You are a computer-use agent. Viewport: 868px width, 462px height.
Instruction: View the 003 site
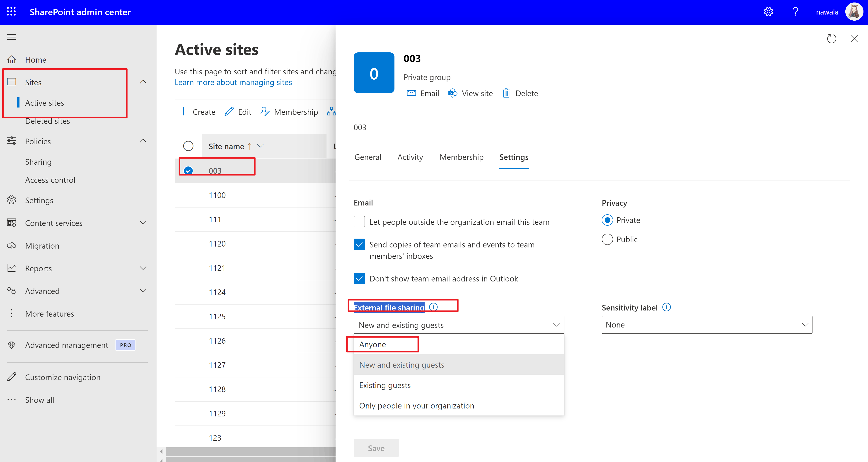(470, 93)
